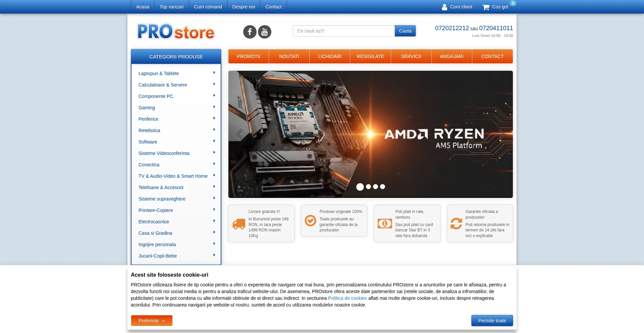The height and width of the screenshot is (333, 644).
Task: Open the Politica de cookies link
Action: tap(347, 298)
